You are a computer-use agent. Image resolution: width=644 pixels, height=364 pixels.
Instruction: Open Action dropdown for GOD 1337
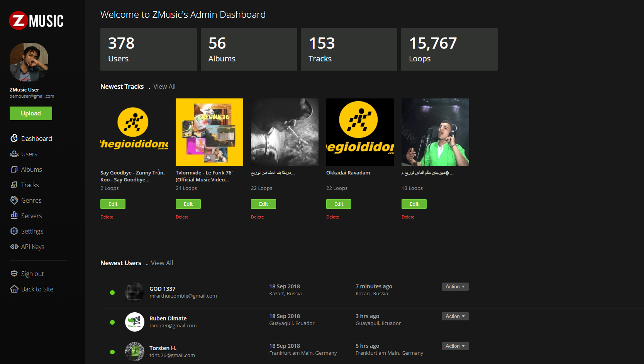(455, 286)
